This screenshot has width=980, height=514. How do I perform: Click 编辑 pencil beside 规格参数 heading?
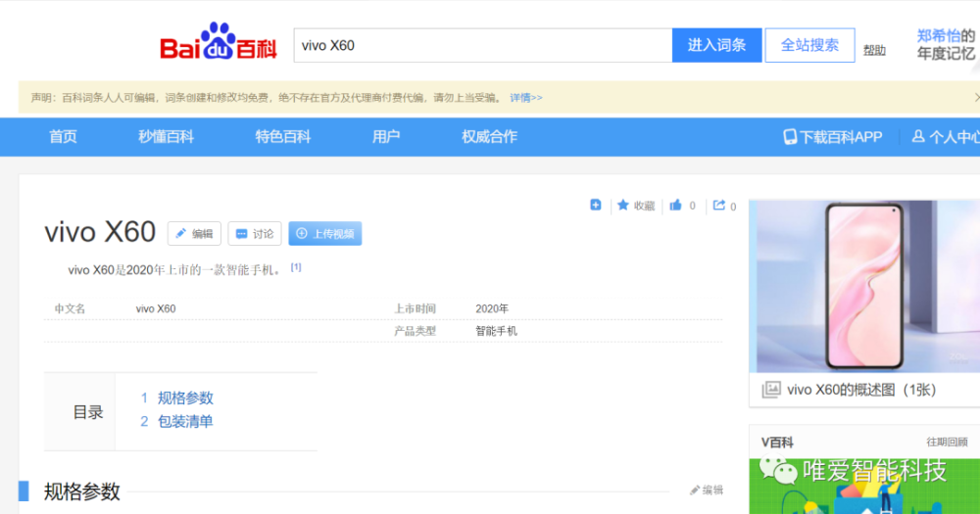click(x=707, y=491)
